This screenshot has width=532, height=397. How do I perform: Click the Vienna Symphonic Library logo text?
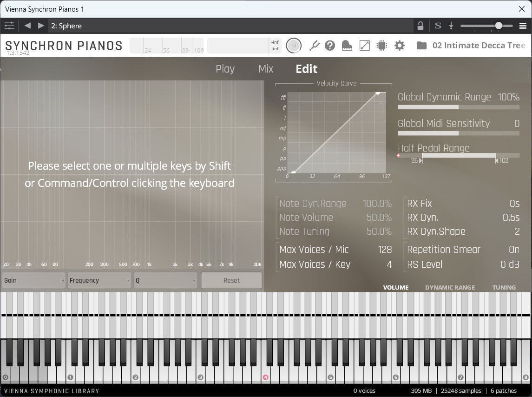click(52, 391)
